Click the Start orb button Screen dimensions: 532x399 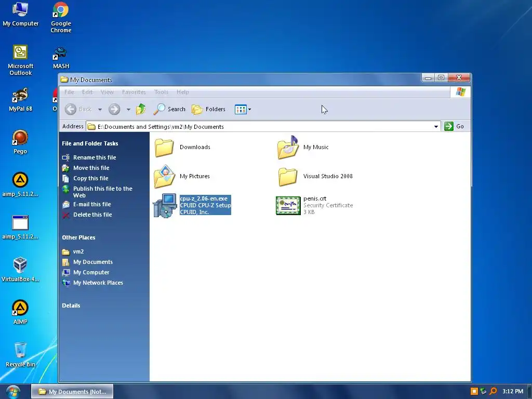[x=13, y=392]
